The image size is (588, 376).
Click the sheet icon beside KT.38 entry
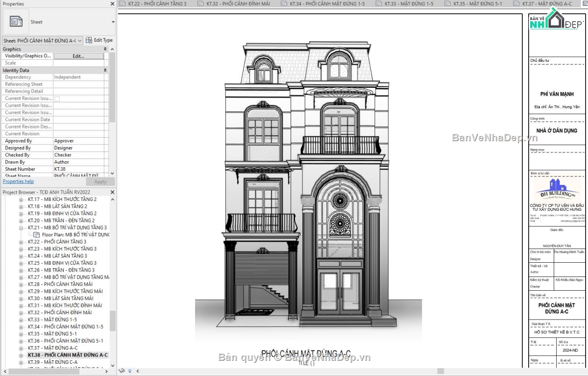21,354
